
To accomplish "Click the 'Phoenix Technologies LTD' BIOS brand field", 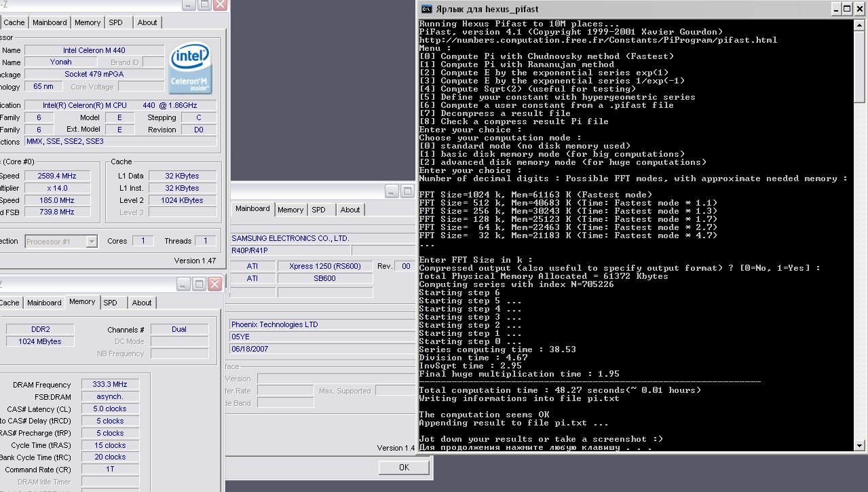I will point(322,324).
